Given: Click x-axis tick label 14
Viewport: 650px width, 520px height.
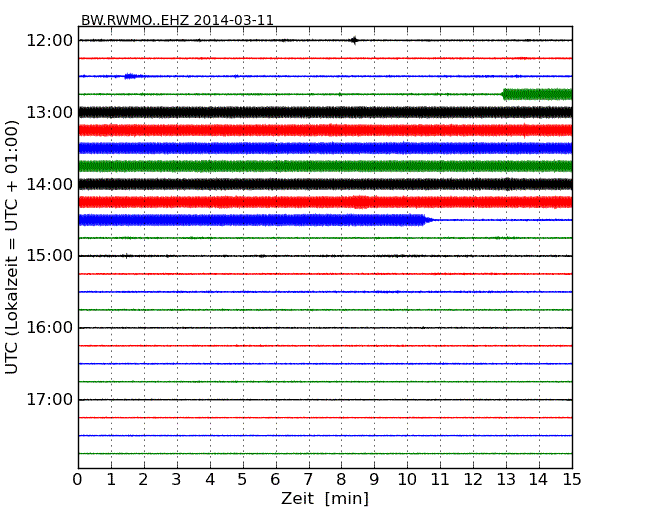Looking at the screenshot, I should click(x=539, y=480).
